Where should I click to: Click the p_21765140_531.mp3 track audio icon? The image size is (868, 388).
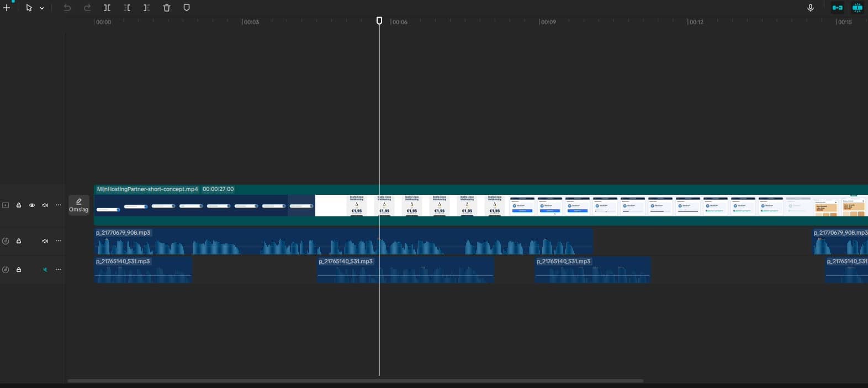coord(6,270)
